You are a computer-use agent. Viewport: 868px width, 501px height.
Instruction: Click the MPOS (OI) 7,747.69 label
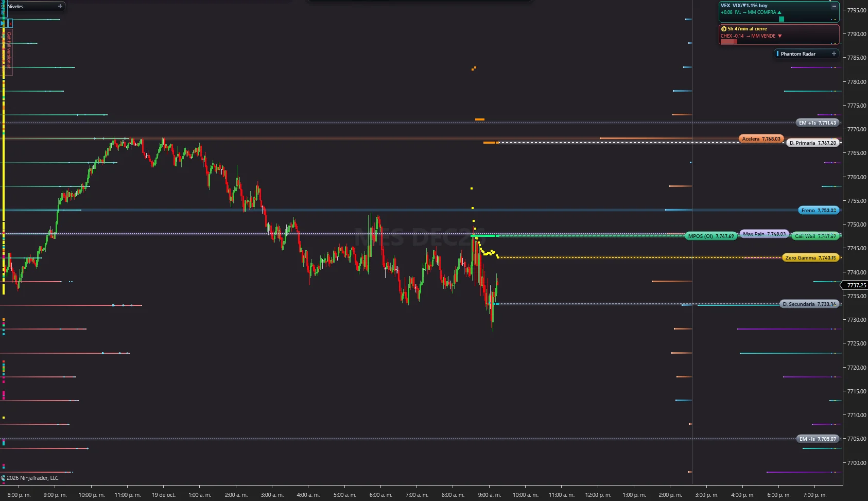point(711,236)
